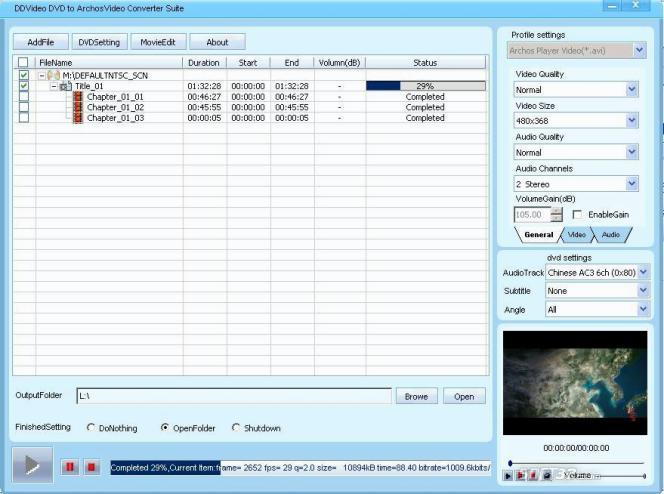Click the FileName column header
Viewport: 664px width, 494px height.
pos(109,63)
